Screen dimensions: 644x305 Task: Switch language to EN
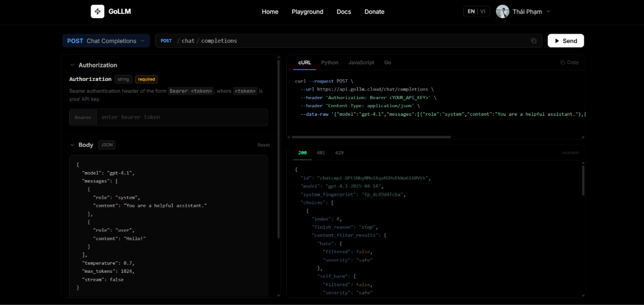coord(471,11)
